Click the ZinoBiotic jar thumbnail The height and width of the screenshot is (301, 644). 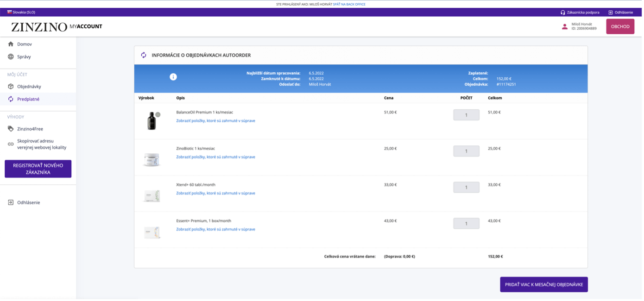pos(152,159)
